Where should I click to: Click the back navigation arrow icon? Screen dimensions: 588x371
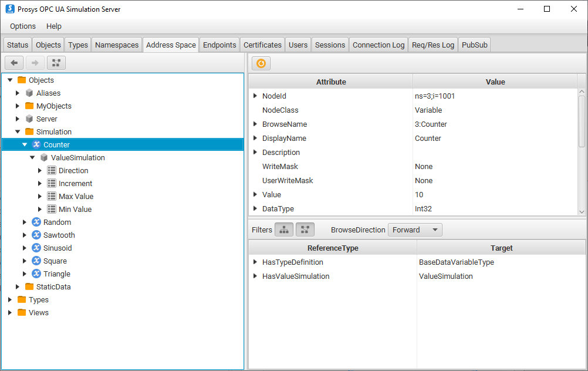tap(14, 63)
